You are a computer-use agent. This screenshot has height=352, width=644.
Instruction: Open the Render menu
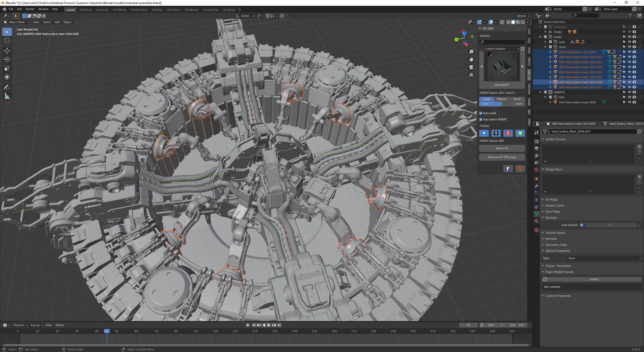[x=30, y=9]
